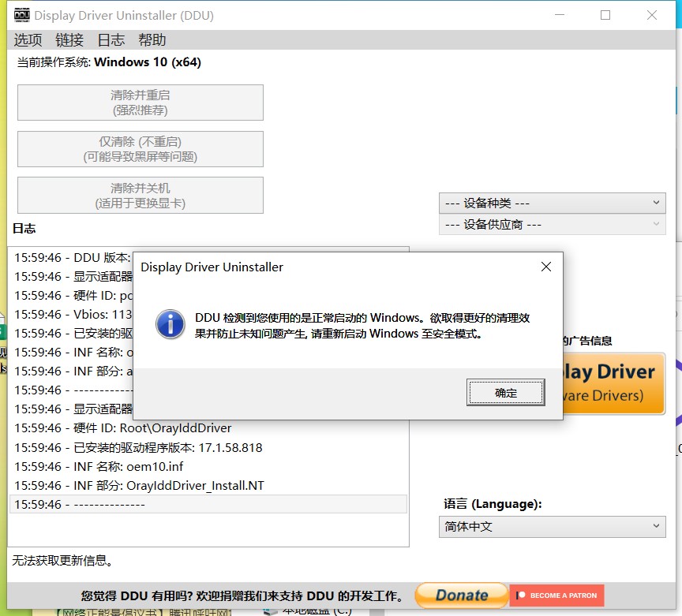Close the Display Driver Uninstaller message dialog

tap(545, 267)
